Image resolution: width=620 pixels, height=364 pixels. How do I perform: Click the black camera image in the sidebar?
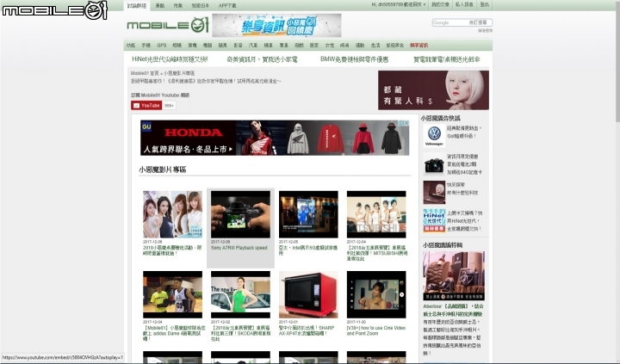pyautogui.click(x=434, y=164)
